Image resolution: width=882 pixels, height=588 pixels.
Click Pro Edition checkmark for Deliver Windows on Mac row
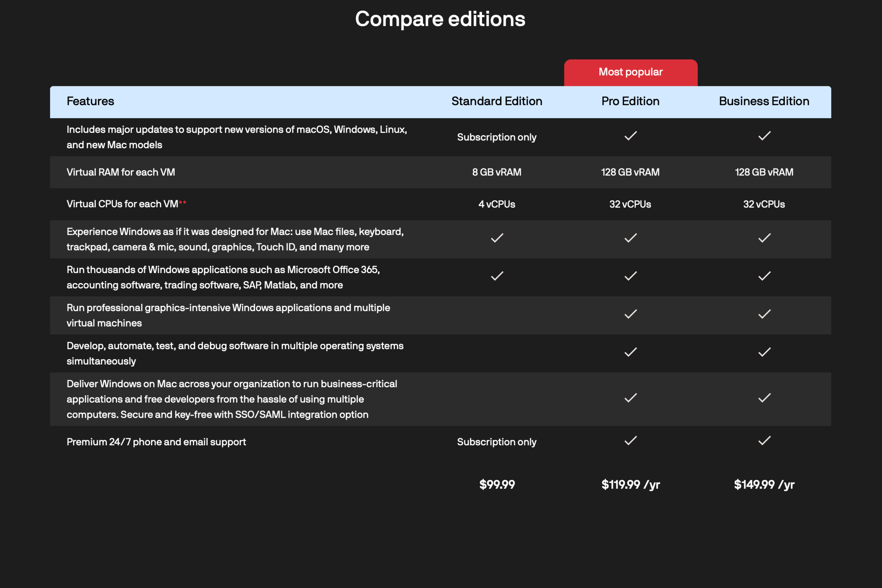coord(630,398)
